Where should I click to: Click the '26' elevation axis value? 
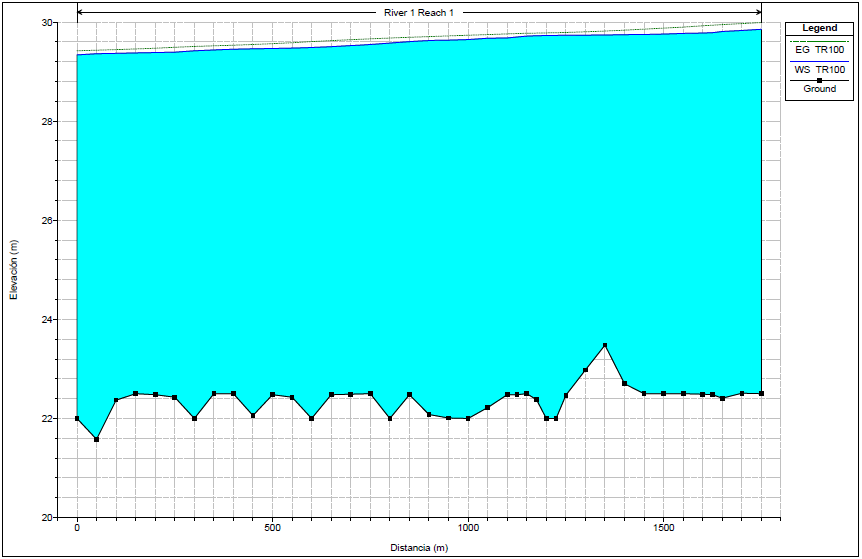pyautogui.click(x=47, y=220)
